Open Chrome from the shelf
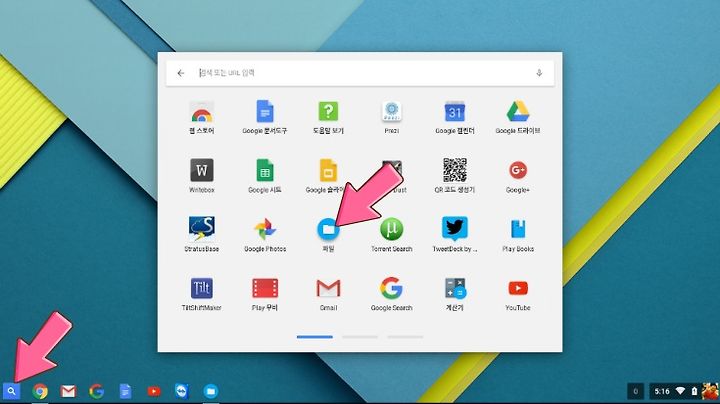 tap(40, 392)
